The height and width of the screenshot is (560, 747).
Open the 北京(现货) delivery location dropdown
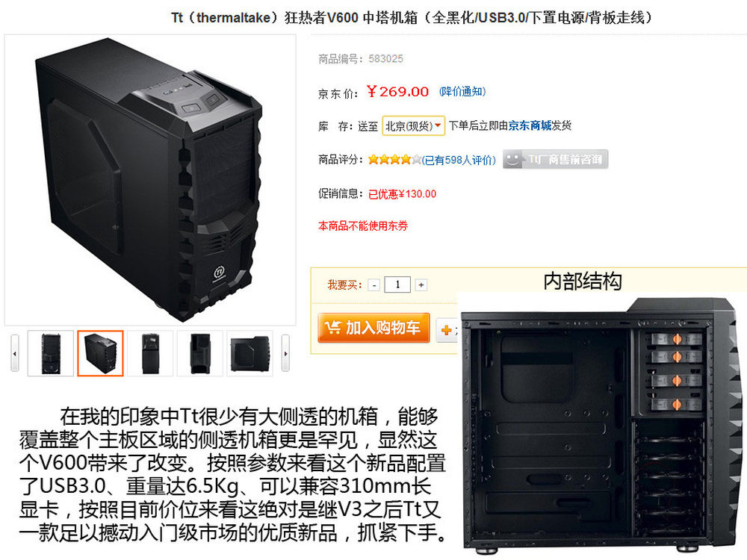tap(414, 125)
